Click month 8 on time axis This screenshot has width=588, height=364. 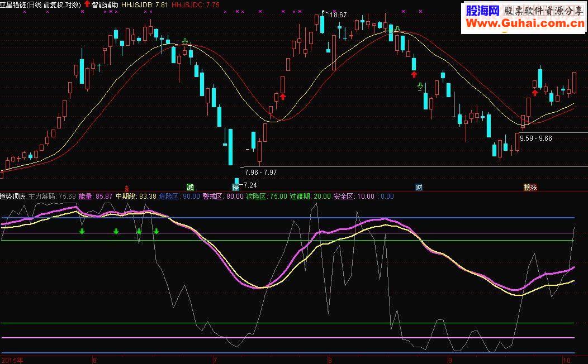pos(330,360)
